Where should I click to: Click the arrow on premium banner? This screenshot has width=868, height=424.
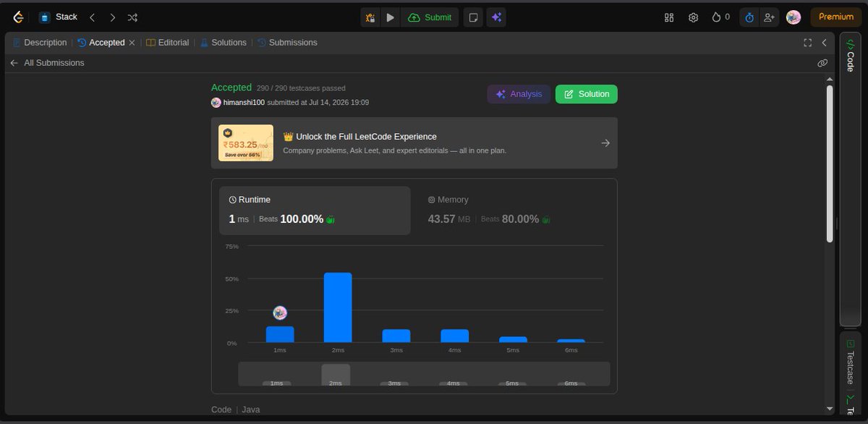coord(605,143)
